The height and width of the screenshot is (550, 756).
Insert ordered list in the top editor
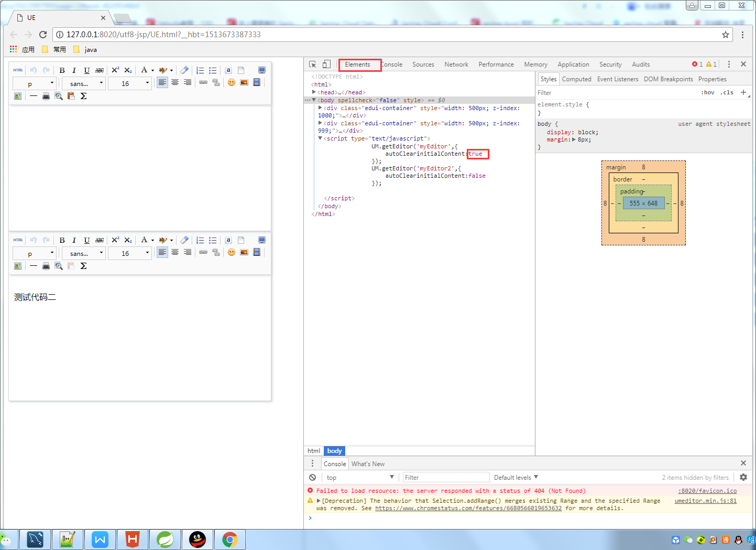coord(200,70)
